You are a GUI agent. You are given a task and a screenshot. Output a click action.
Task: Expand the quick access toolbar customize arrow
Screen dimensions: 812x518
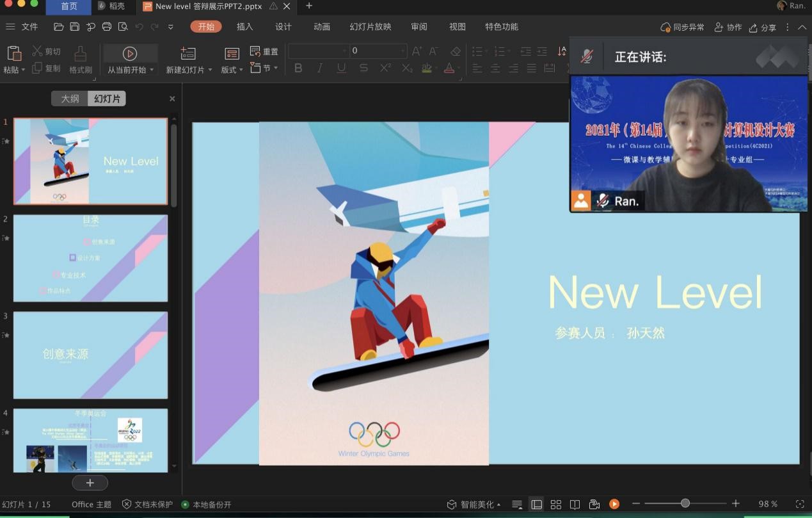tap(170, 27)
